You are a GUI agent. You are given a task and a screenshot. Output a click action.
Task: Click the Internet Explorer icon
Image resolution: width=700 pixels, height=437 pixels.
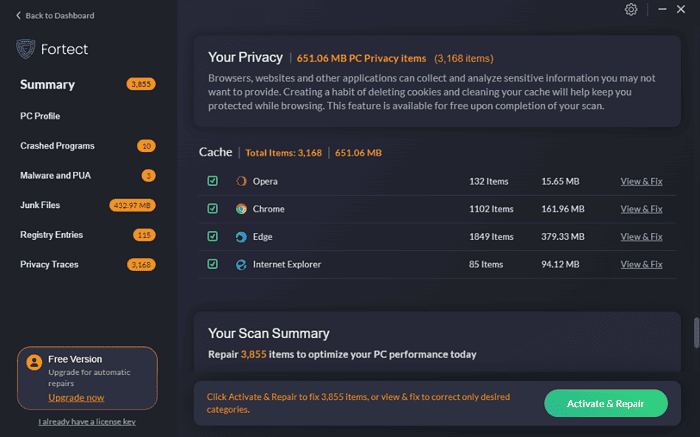(x=241, y=264)
